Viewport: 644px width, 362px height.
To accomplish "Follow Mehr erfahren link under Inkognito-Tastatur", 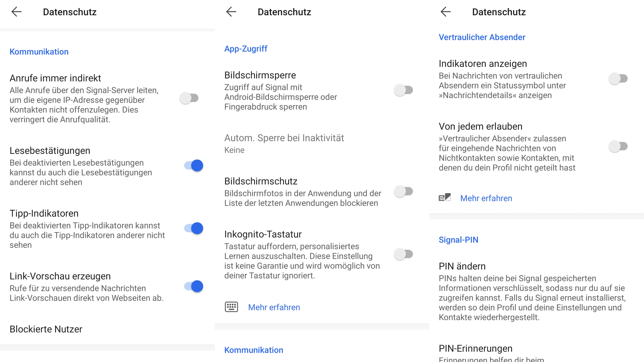I will coord(274,307).
